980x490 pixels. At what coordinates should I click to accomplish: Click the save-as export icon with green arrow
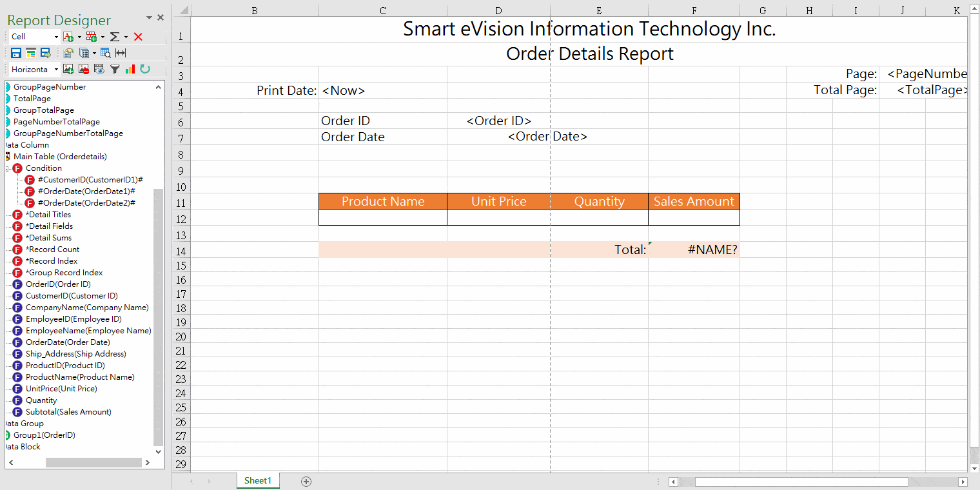coord(46,53)
